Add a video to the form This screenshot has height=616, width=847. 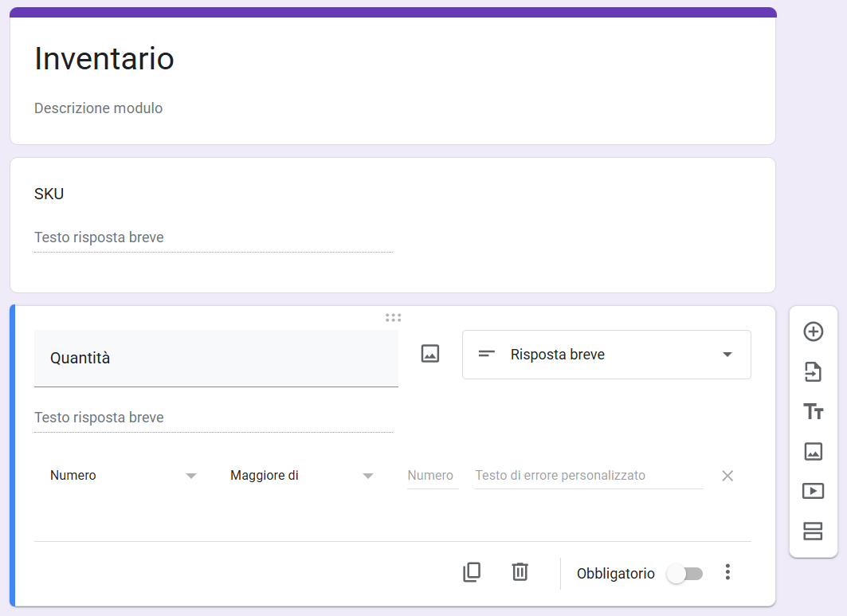point(813,491)
